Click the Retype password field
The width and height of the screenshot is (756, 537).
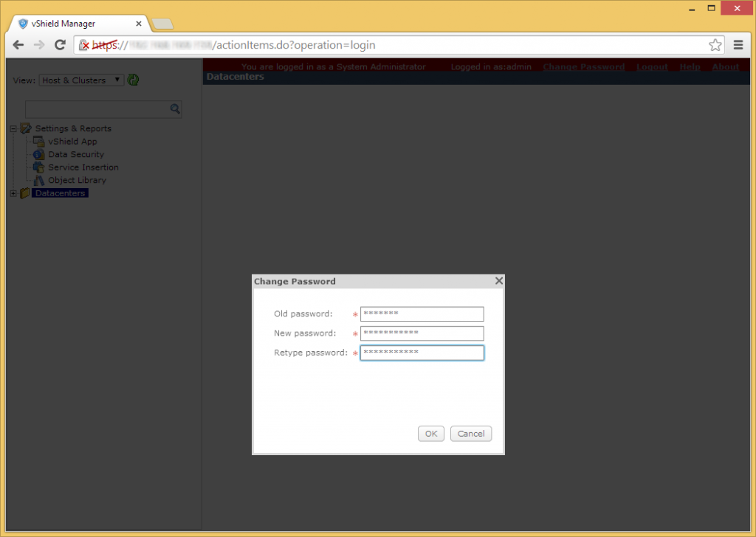(x=422, y=353)
